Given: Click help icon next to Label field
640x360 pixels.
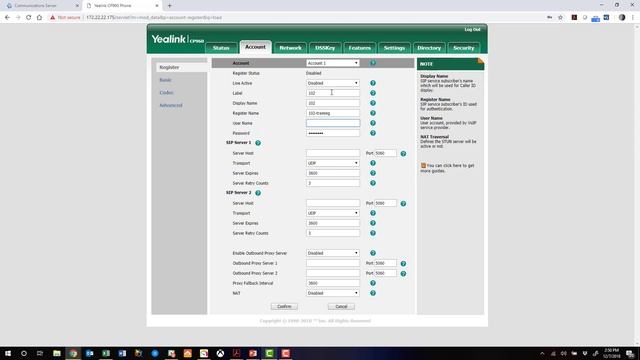Looking at the screenshot, I should point(373,93).
